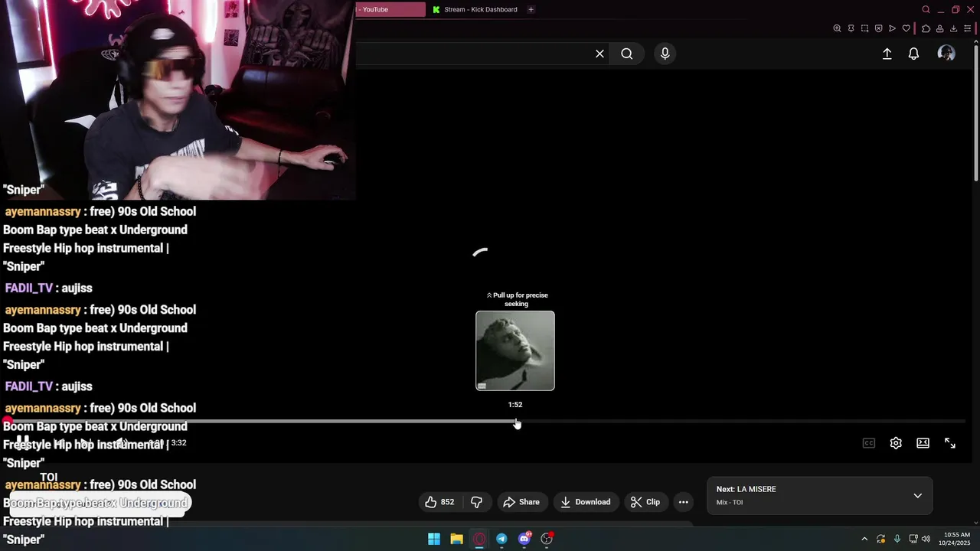Open volume control tray speaker icon
Image resolution: width=980 pixels, height=551 pixels.
pyautogui.click(x=926, y=539)
